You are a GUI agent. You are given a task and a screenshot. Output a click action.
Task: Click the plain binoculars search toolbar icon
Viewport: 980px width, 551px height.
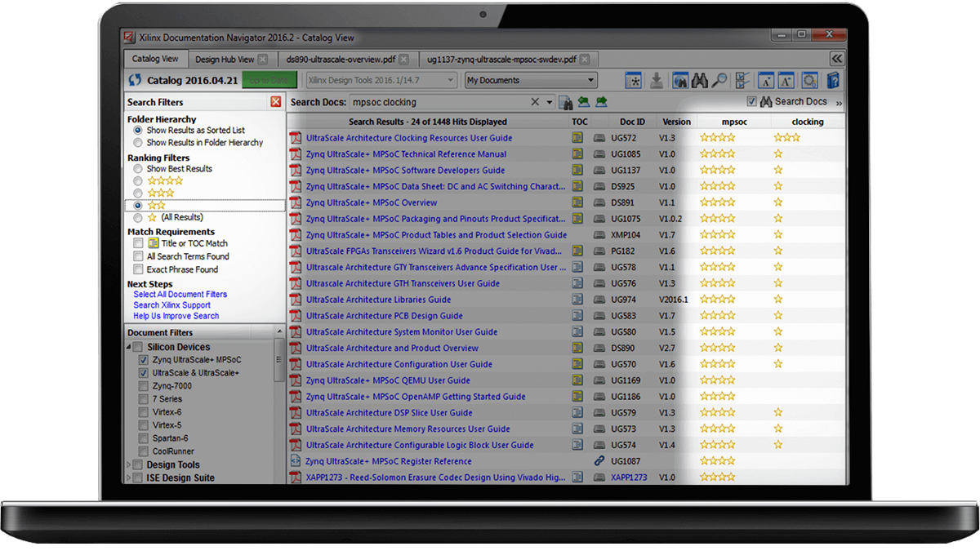(x=700, y=80)
